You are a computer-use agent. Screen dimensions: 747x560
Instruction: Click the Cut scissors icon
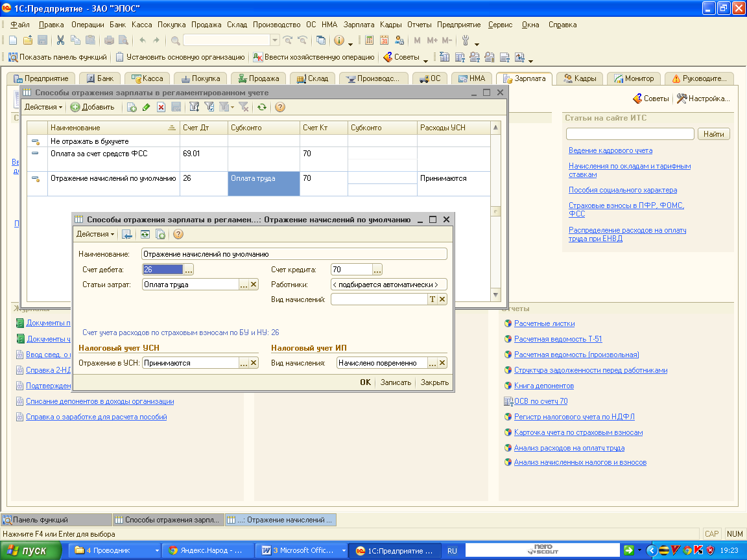click(60, 40)
